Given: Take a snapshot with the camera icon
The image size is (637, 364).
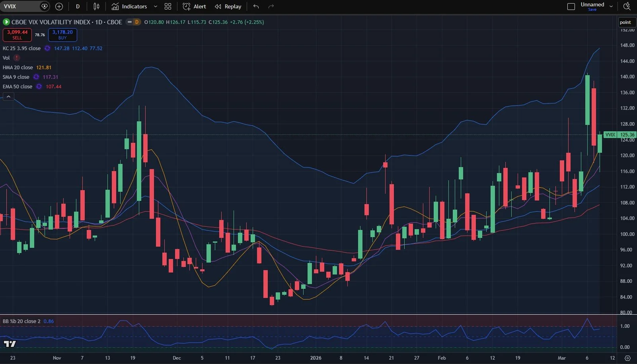Looking at the screenshot, I should [627, 6].
